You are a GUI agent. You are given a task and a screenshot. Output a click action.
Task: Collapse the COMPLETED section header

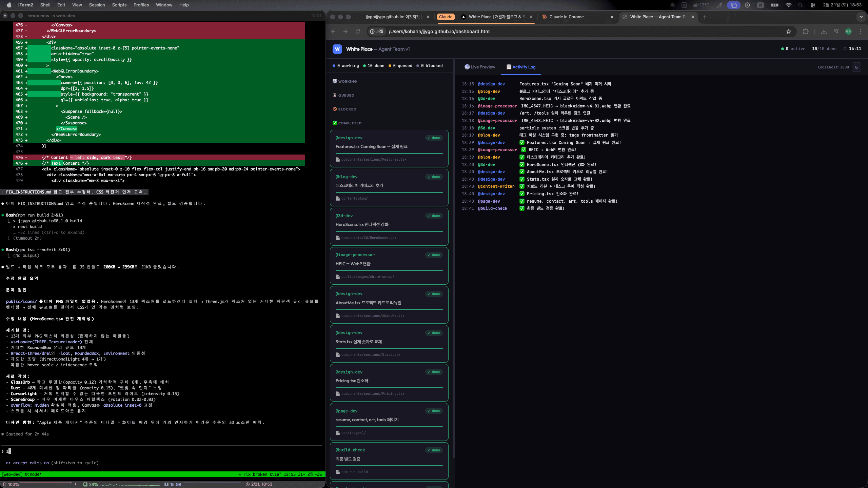pyautogui.click(x=350, y=123)
